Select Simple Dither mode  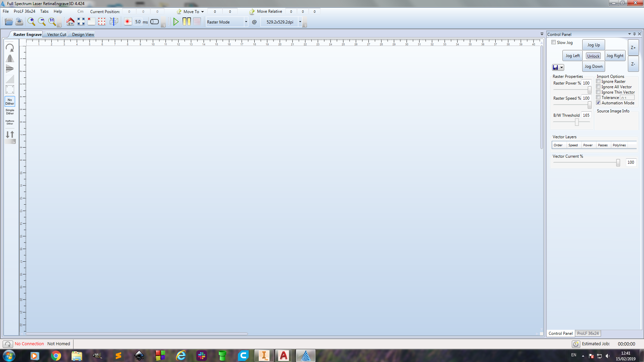(10, 112)
